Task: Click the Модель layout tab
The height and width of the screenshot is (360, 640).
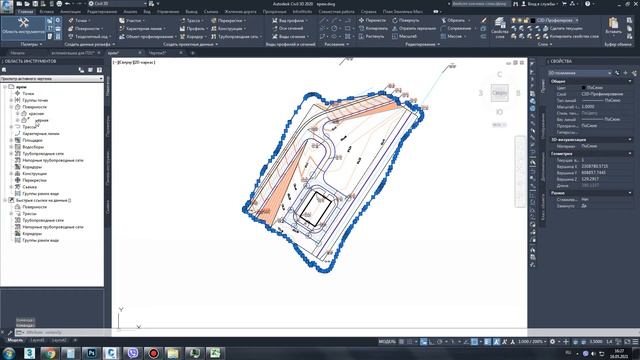Action: (x=15, y=340)
